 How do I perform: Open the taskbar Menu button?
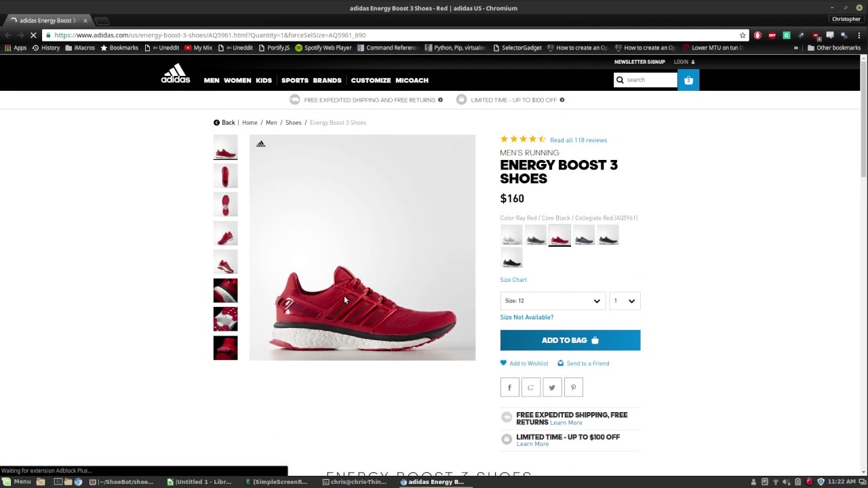click(x=17, y=482)
